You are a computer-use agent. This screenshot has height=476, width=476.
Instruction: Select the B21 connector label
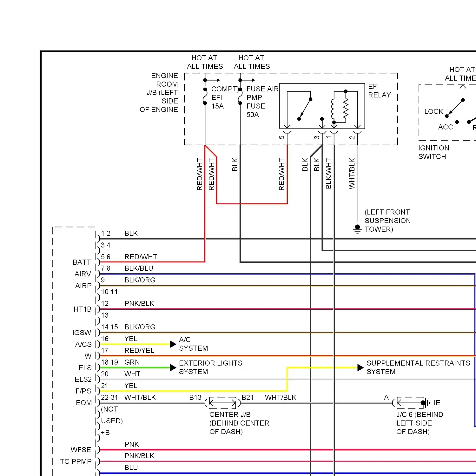point(248,397)
